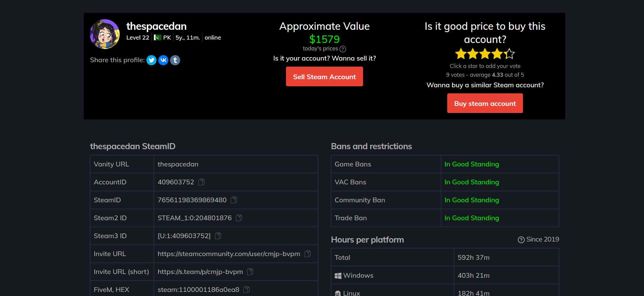Click the thespacedan avatar image
This screenshot has width=644, height=296.
(105, 34)
